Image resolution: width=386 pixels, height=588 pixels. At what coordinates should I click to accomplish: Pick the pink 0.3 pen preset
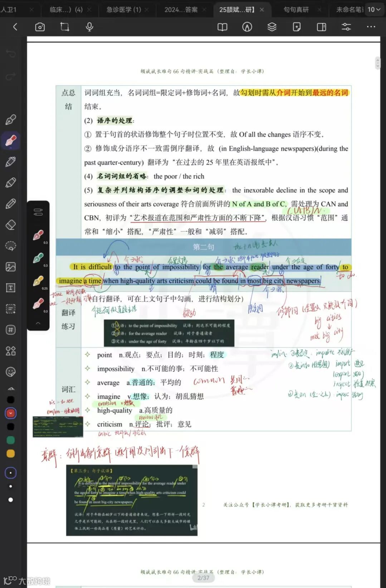point(38,304)
